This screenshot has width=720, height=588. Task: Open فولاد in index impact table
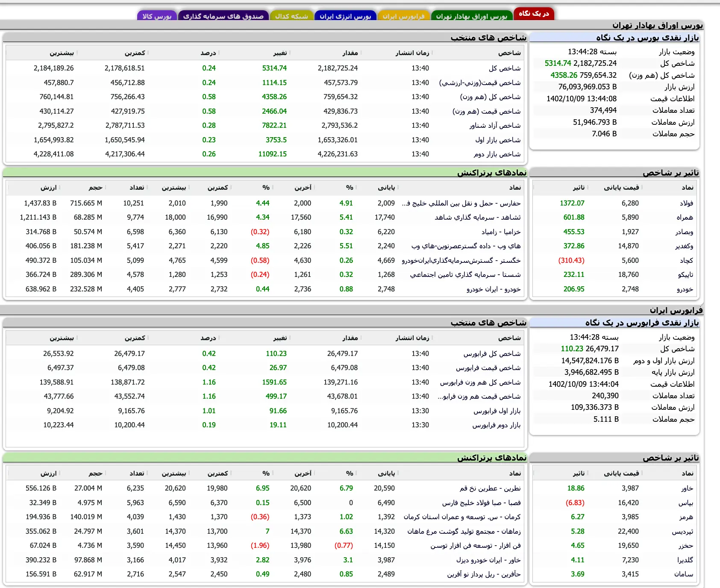687,203
